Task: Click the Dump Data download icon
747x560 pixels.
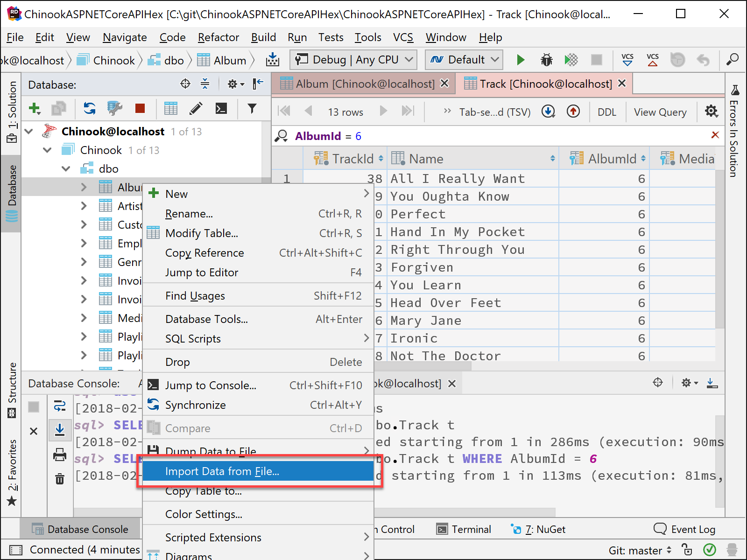Action: tap(548, 111)
